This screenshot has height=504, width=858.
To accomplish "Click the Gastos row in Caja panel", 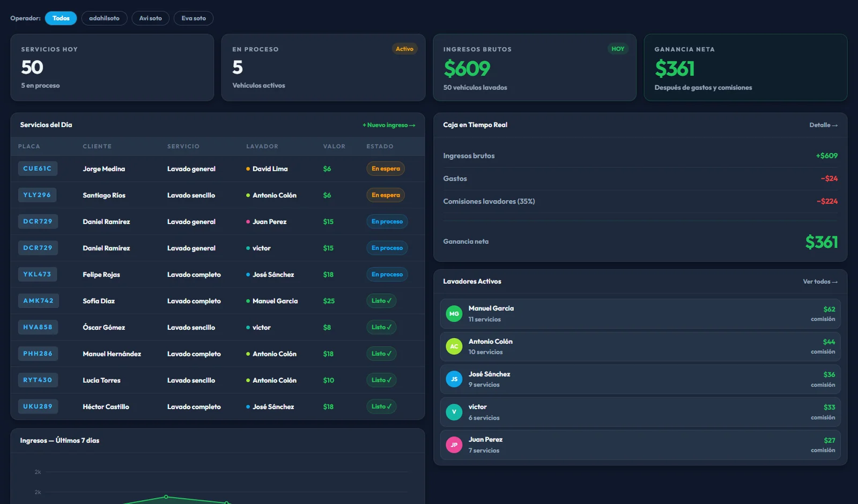I will pos(640,179).
